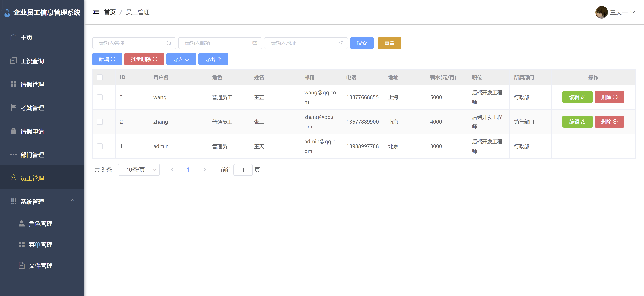This screenshot has width=644, height=296.
Task: Click the 请假申请 briefcase icon
Action: coord(13,131)
